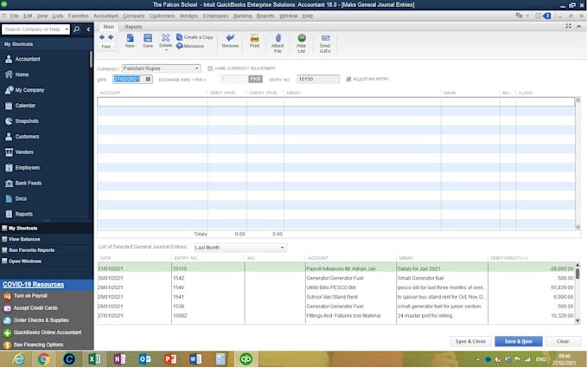Open the Accountant menu
Image resolution: width=588 pixels, height=368 pixels.
pos(105,16)
